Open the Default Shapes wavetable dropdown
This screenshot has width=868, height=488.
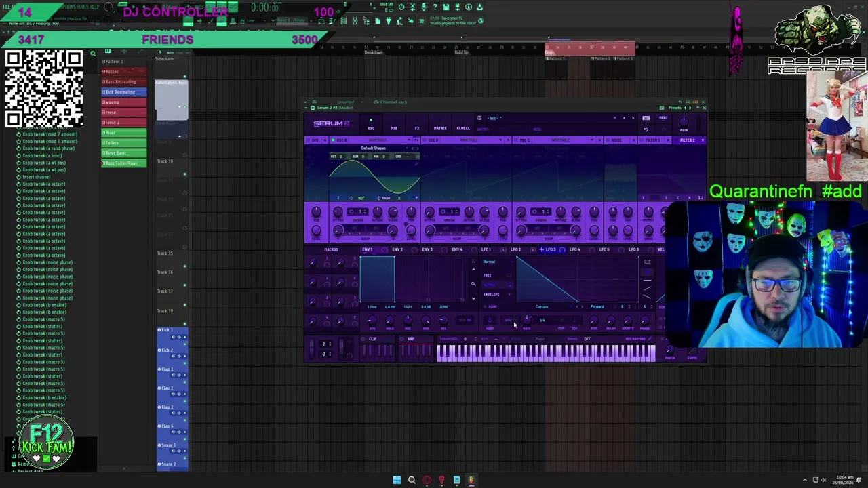click(374, 148)
